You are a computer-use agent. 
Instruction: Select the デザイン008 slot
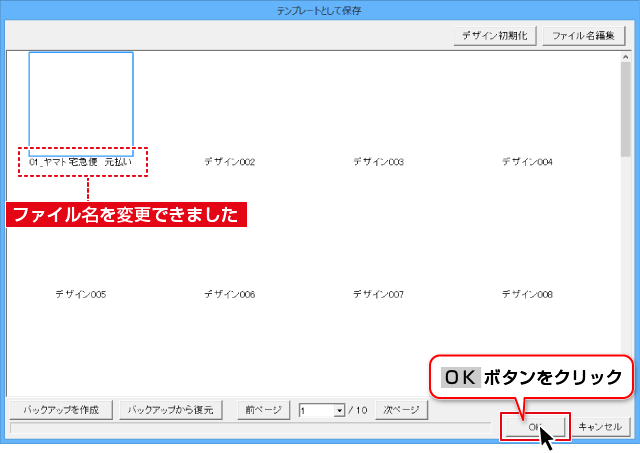[x=527, y=294]
